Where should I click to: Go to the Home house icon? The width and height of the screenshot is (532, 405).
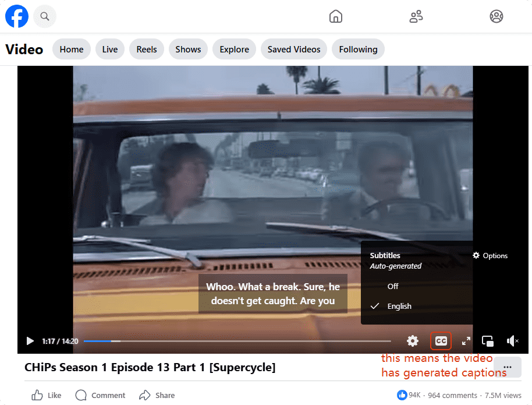tap(336, 16)
